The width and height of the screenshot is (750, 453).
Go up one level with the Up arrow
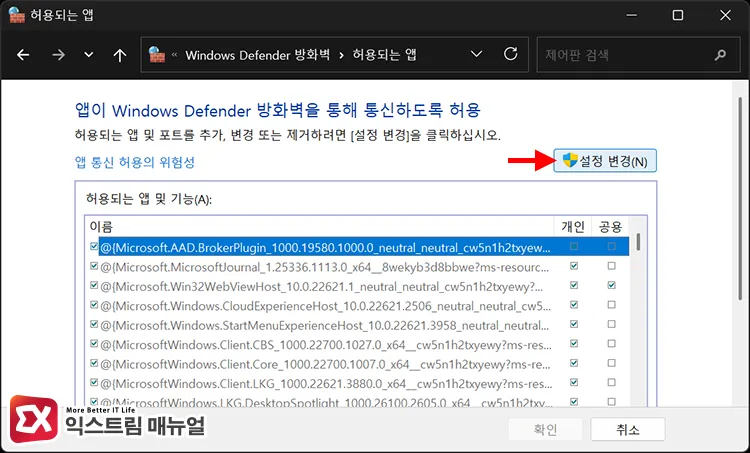tap(120, 55)
